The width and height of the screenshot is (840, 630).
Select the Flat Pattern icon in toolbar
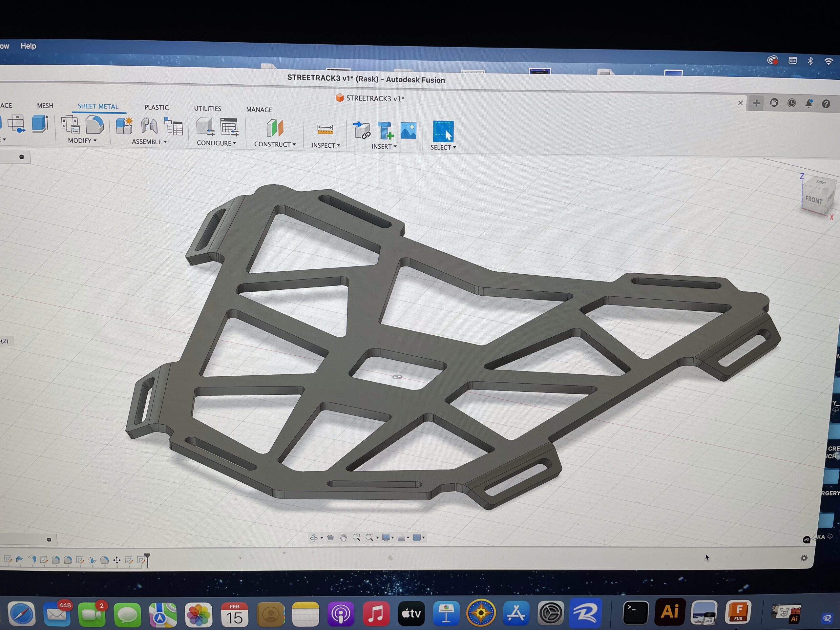(x=16, y=124)
